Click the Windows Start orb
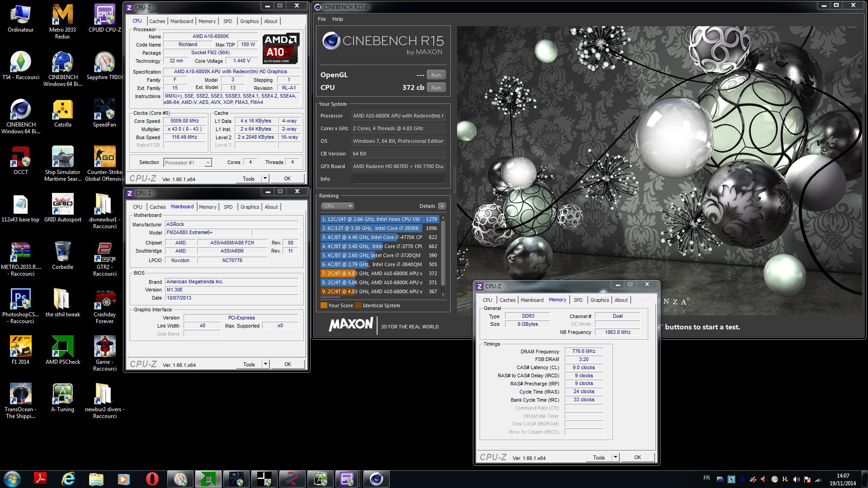 (x=12, y=479)
